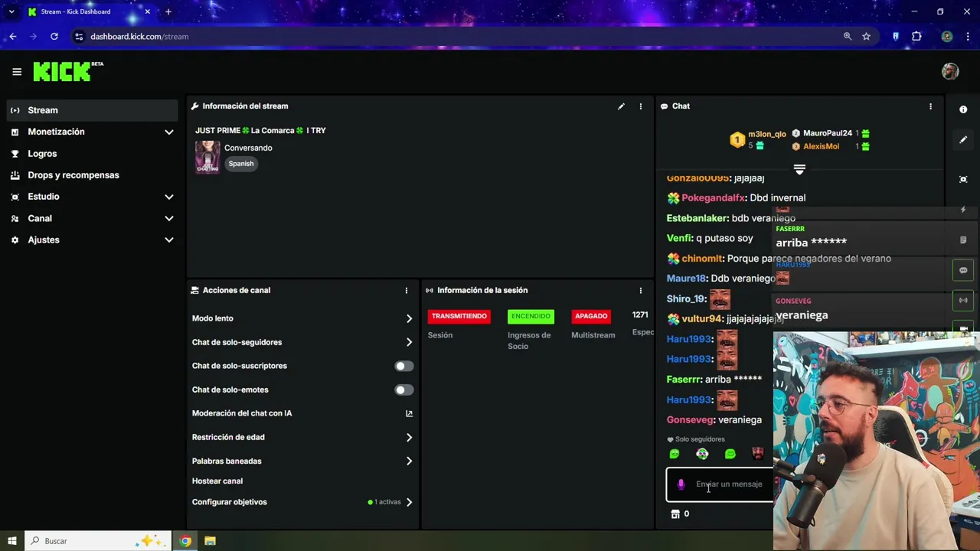Viewport: 980px width, 551px height.
Task: Click the chat bubble icon in the right sidebar
Action: coord(963,270)
